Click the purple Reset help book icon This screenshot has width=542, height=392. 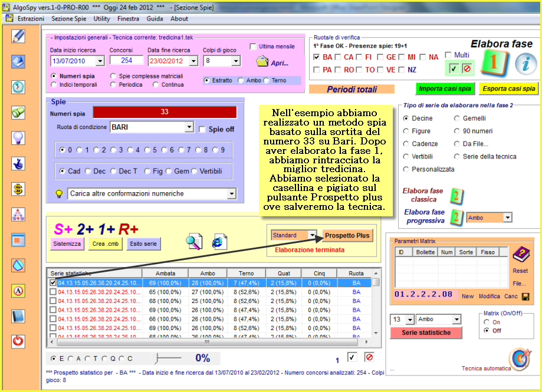pos(521,255)
